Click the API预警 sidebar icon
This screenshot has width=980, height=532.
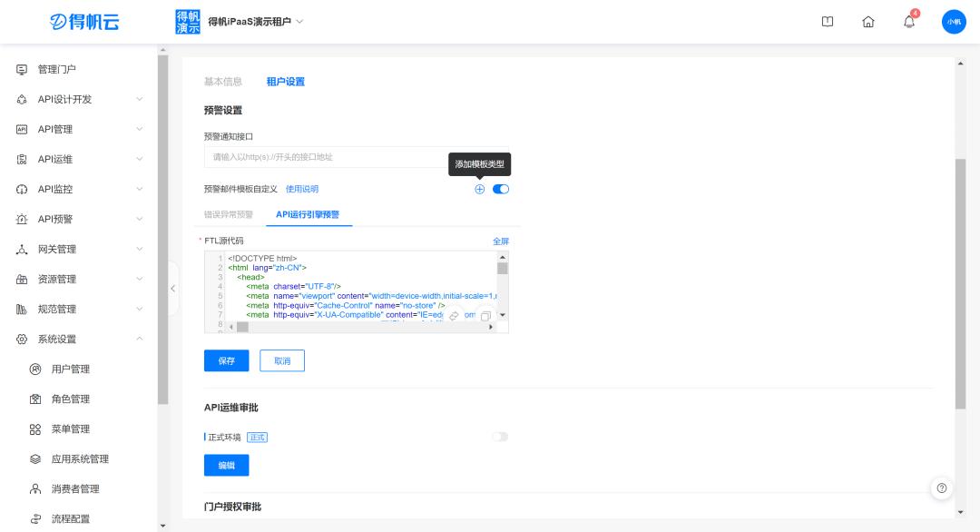point(22,220)
